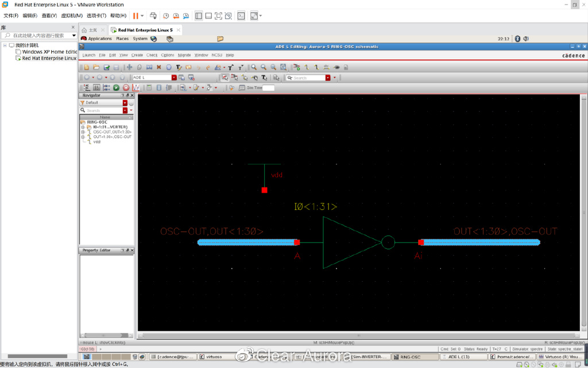Screen dimensions: 588x368
Task: Open the Calculator icon in ADE toolbar
Action: point(149,88)
